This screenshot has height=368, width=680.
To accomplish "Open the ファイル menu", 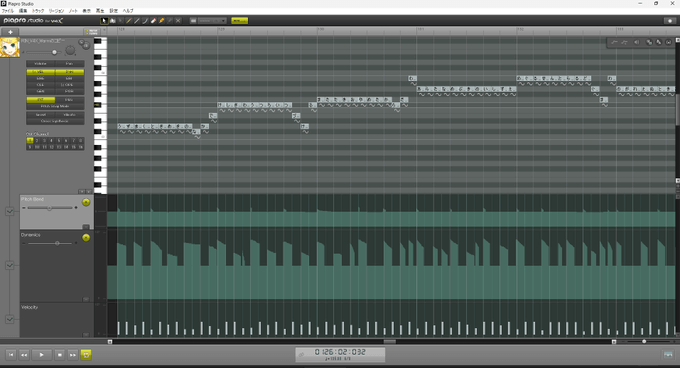I will point(7,11).
